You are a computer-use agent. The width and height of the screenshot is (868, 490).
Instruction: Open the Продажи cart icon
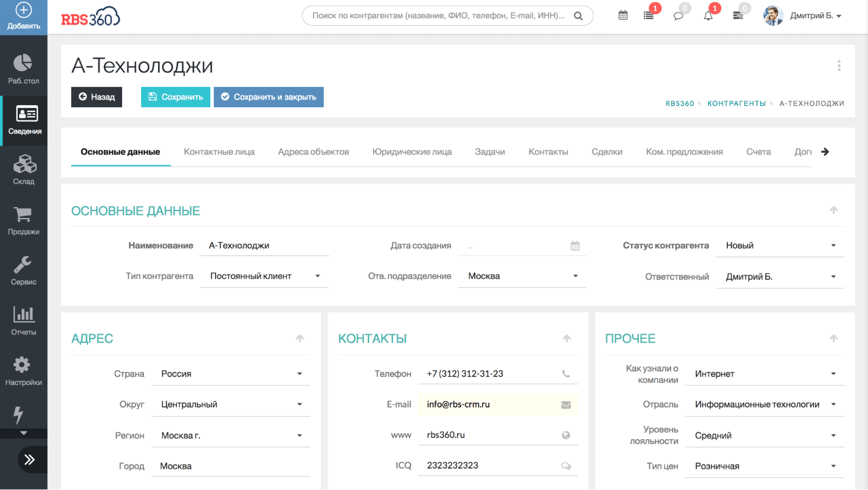[23, 215]
